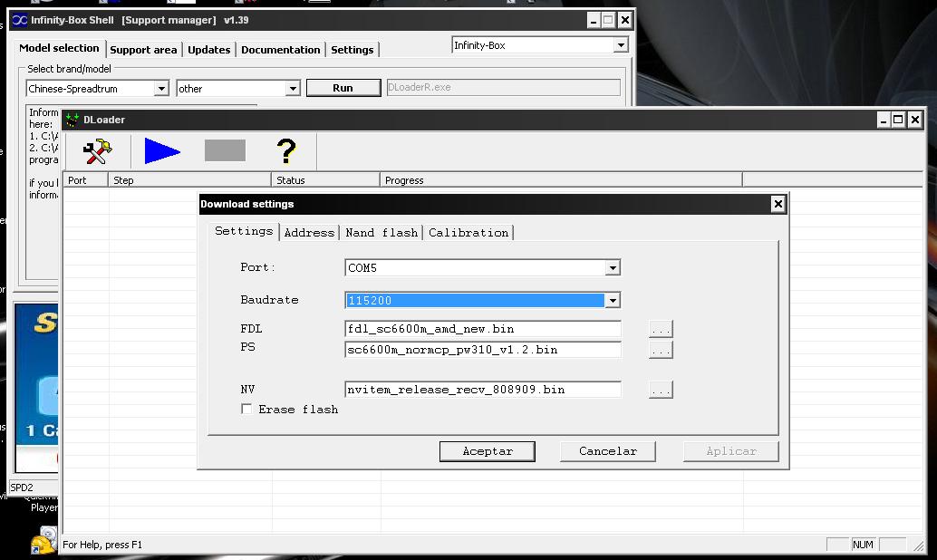Maximize the DLoader window
Viewport: 937px width, 560px height.
click(897, 120)
